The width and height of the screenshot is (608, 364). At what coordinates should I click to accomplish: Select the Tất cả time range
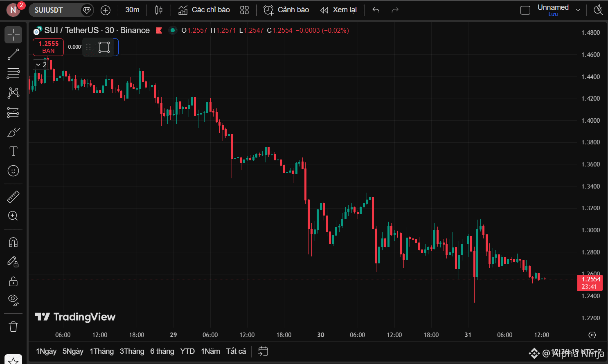(x=236, y=351)
